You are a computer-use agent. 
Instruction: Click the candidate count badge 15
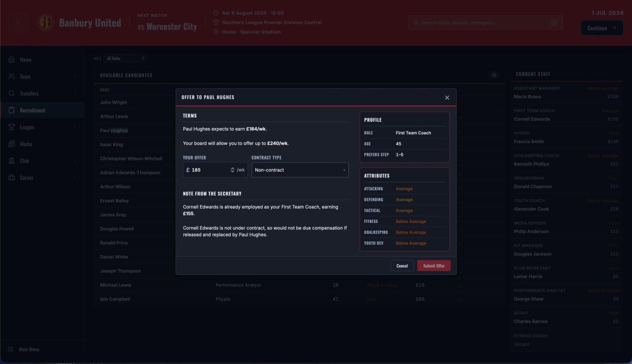494,75
